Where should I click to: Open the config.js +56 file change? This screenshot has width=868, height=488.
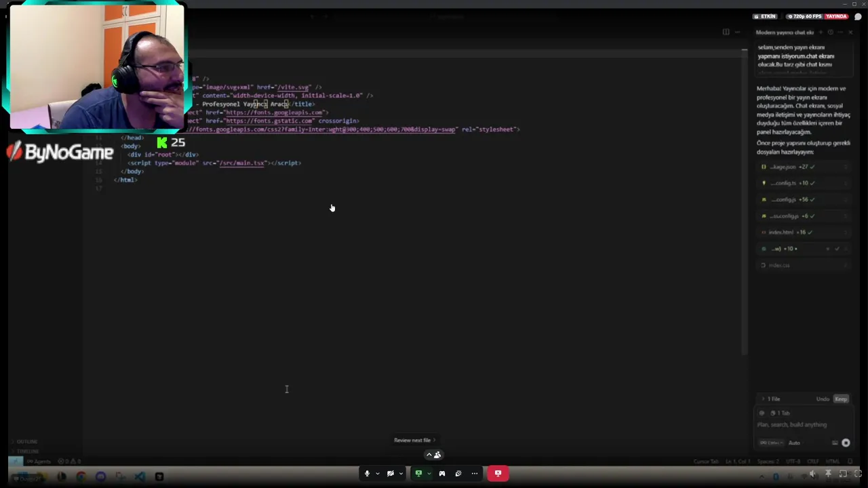pos(804,199)
